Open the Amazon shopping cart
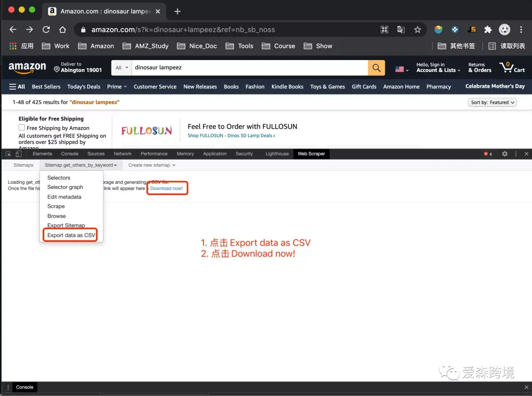The height and width of the screenshot is (396, 532). pos(512,67)
